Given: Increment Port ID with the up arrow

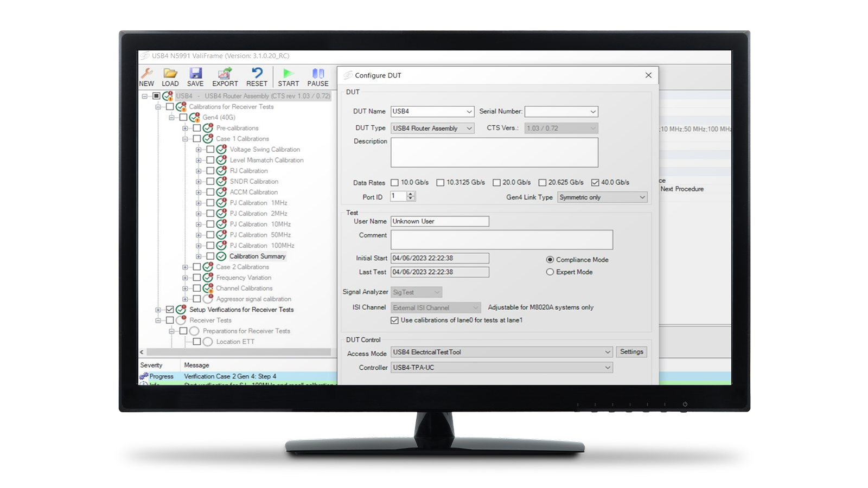Looking at the screenshot, I should (411, 194).
